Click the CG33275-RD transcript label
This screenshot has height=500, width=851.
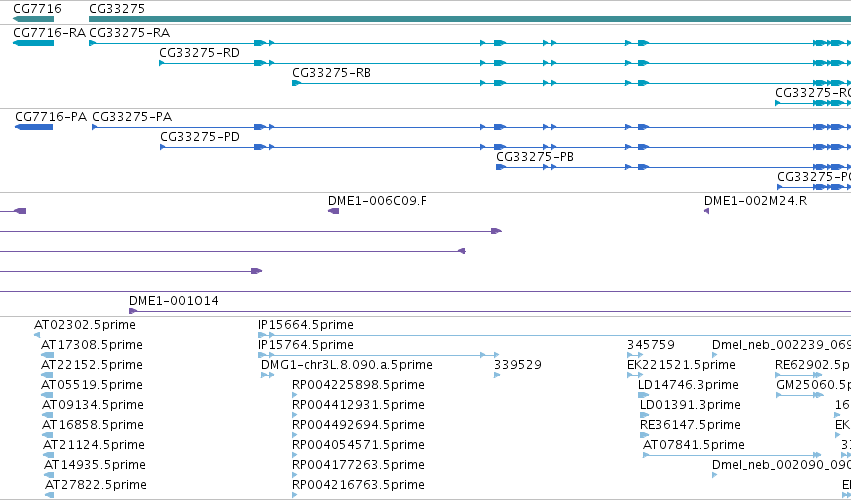click(x=199, y=53)
